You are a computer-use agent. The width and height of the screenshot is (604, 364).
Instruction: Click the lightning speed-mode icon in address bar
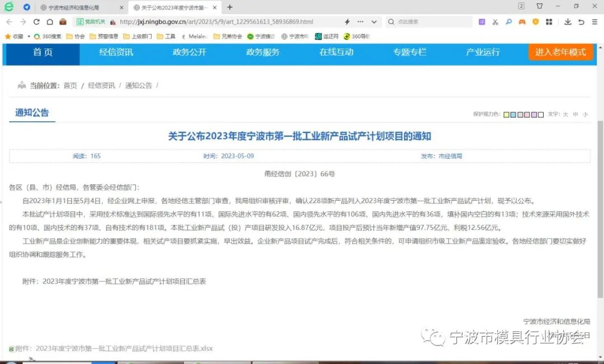point(347,21)
